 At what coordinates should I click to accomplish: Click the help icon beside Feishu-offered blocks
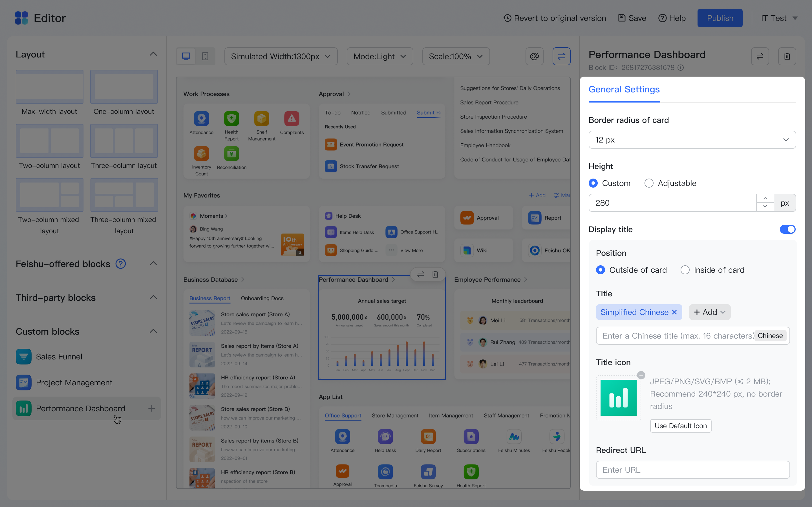pyautogui.click(x=120, y=264)
